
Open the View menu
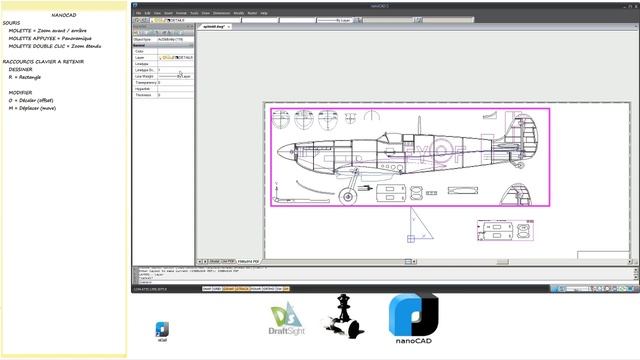coord(157,13)
